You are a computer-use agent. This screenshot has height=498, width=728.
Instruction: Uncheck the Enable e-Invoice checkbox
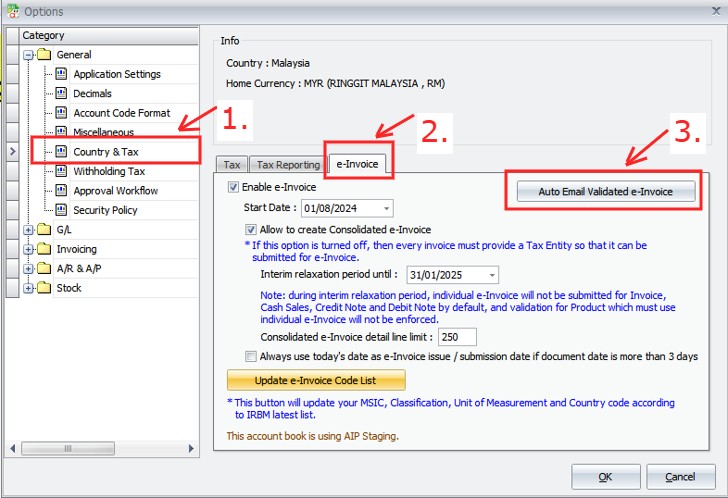pos(234,187)
